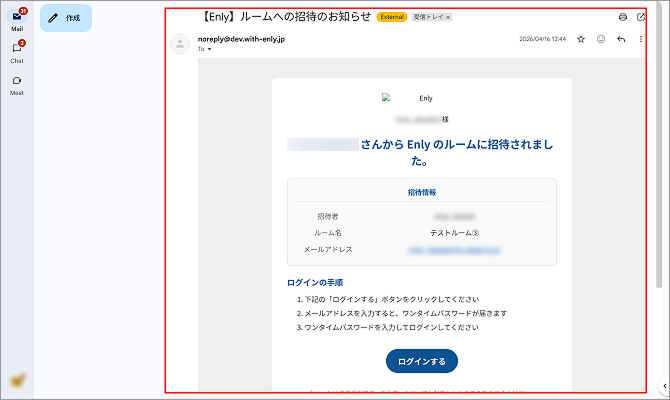The height and width of the screenshot is (400, 670).
Task: Click the External label badge
Action: [392, 17]
